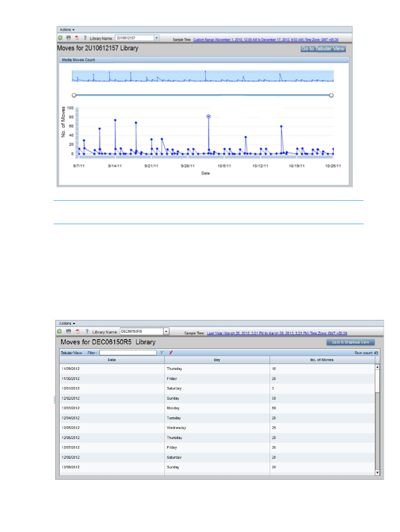
Task: Click moves value 10 for 11/29/2012
Action: coord(322,369)
